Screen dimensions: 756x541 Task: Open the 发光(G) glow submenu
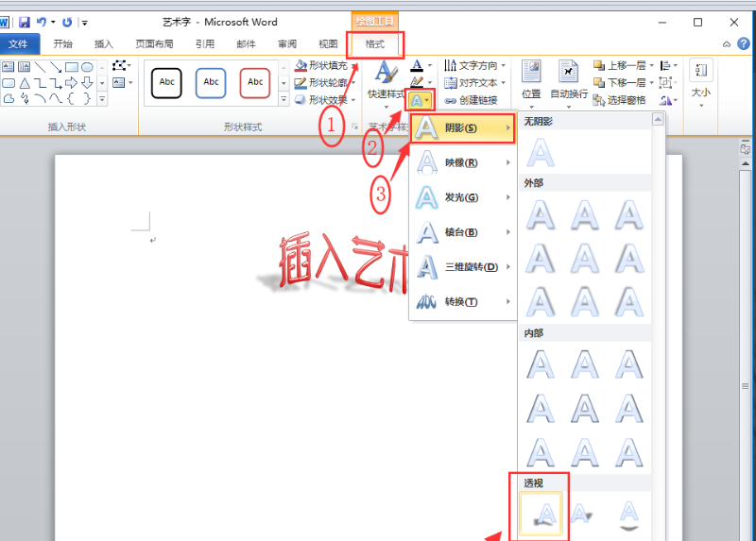462,197
